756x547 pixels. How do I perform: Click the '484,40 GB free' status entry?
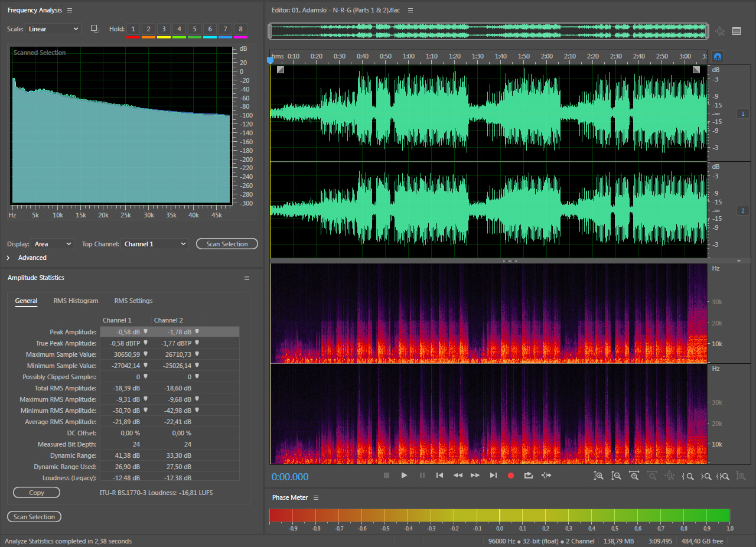click(x=702, y=541)
